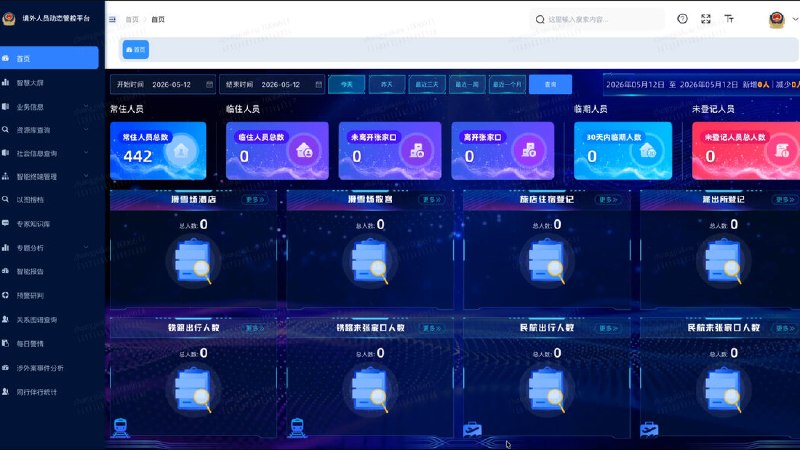Screen dimensions: 800x450
Task: Open 更多 link on 铁路出行人数 panel
Action: coord(255,329)
